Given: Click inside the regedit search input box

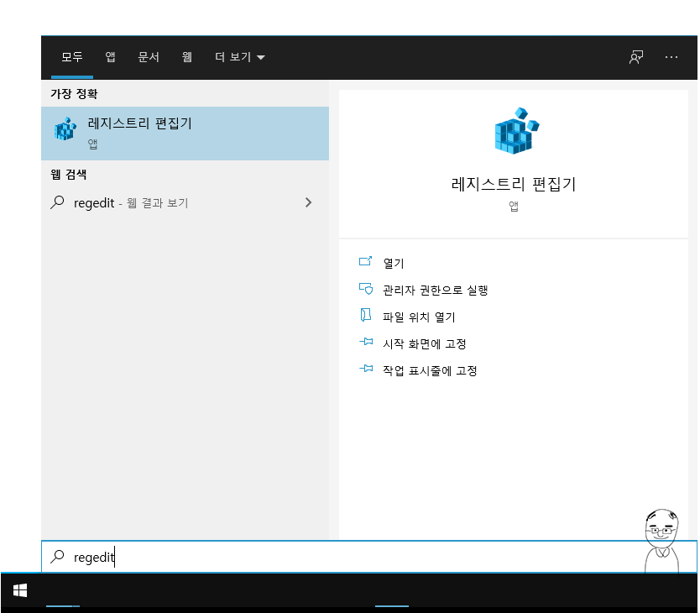Looking at the screenshot, I should point(368,557).
